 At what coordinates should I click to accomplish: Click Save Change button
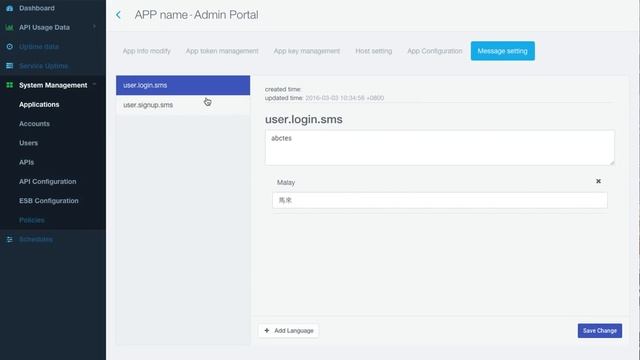point(600,331)
